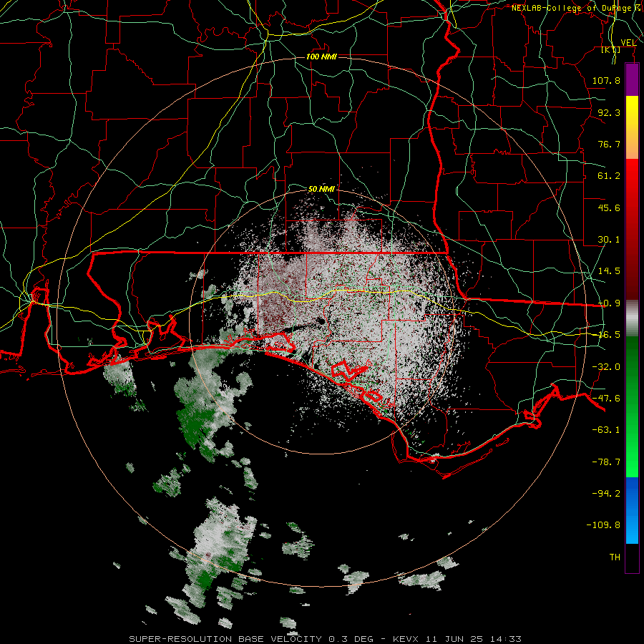Click SUPER-RESOLUTION BASE VELOCITY caption text
644x644 pixels.
click(225, 639)
